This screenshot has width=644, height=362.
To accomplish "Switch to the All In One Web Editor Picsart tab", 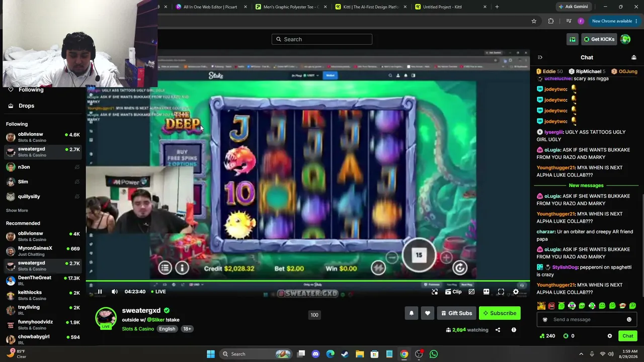I will (210, 7).
